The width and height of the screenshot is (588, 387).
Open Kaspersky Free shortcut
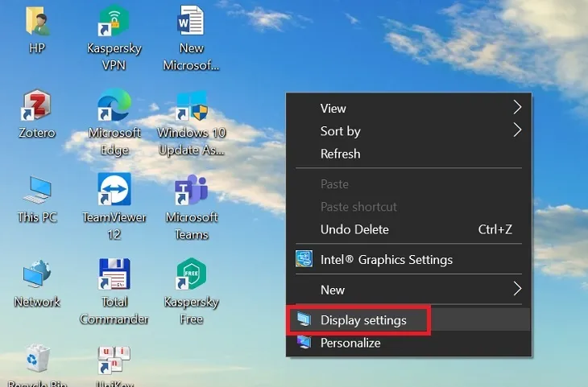[x=191, y=274]
